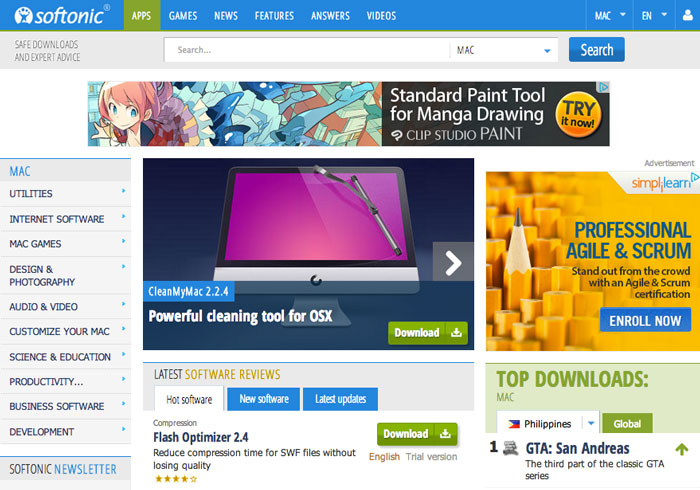Screen dimensions: 700x490
Task: Click the Softonic logo
Action: 62,15
